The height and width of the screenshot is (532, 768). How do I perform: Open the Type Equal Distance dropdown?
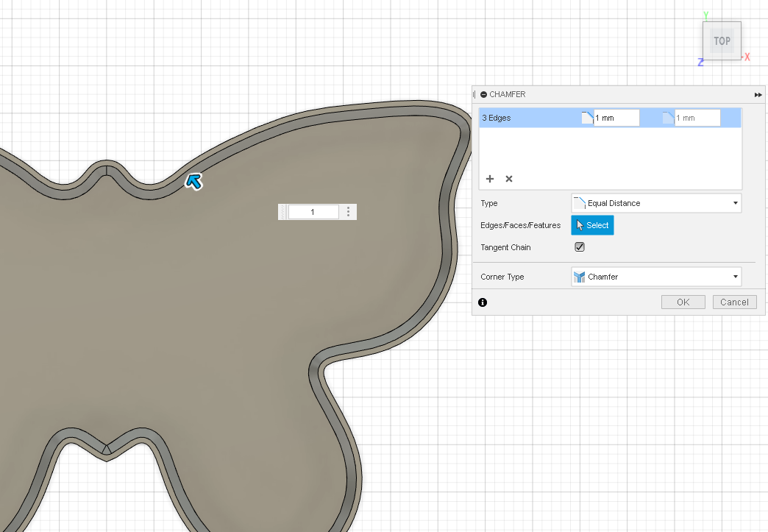point(656,203)
